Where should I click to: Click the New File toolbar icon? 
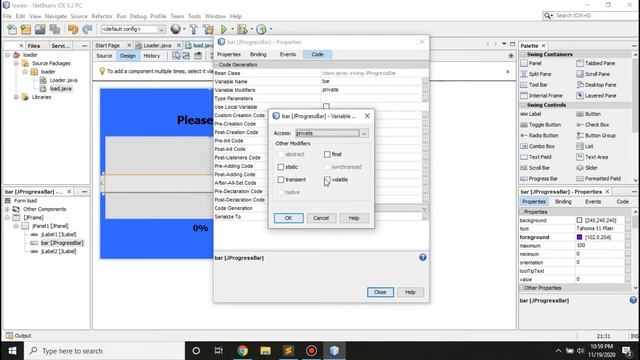pos(12,29)
